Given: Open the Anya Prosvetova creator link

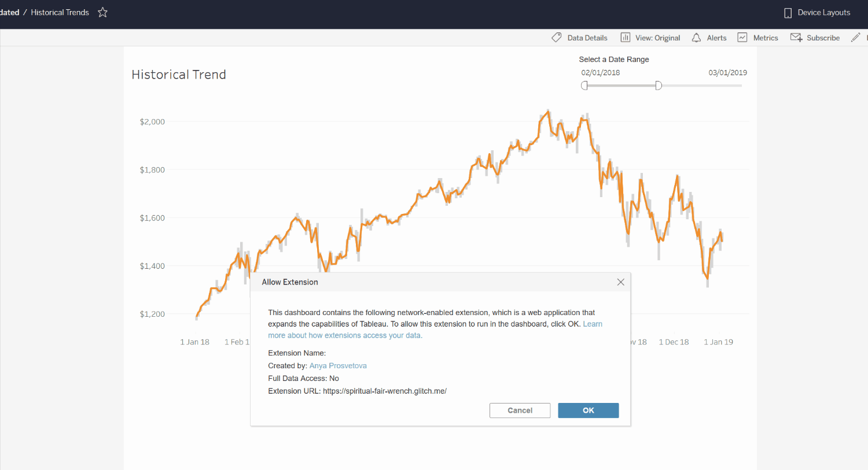Looking at the screenshot, I should coord(338,366).
